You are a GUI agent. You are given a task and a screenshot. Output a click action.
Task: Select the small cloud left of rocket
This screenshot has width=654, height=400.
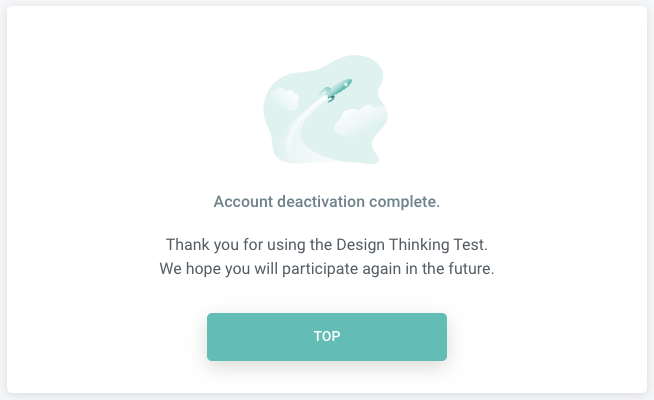click(x=283, y=99)
